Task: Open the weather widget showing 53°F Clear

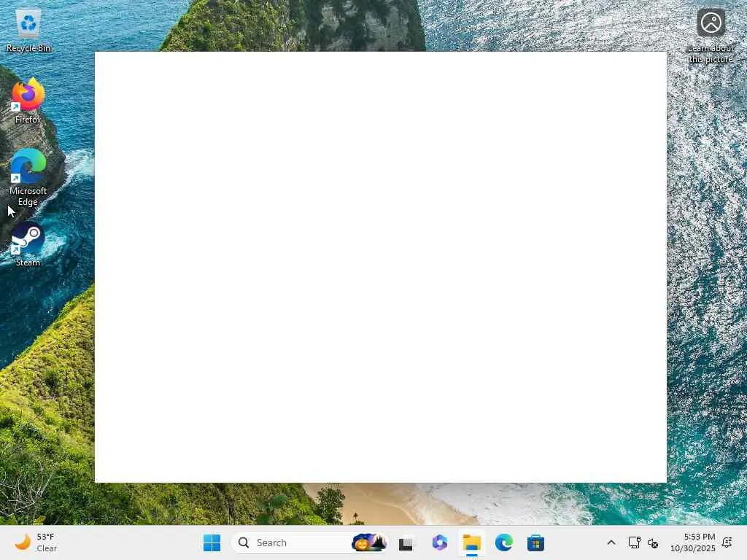Action: pyautogui.click(x=35, y=542)
